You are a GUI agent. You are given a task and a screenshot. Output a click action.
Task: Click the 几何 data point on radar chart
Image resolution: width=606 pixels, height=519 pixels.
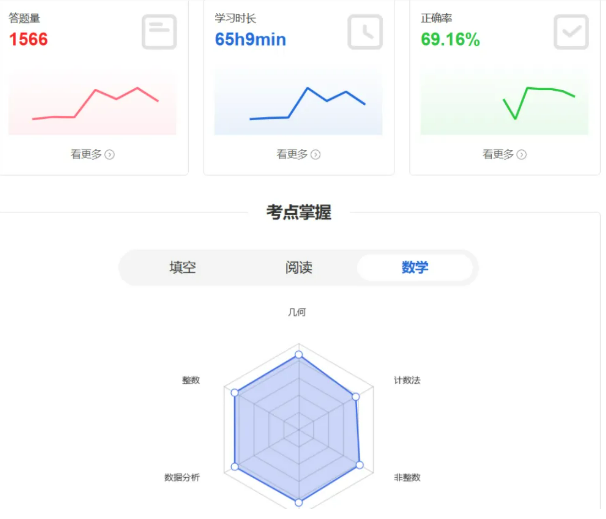[x=298, y=355]
